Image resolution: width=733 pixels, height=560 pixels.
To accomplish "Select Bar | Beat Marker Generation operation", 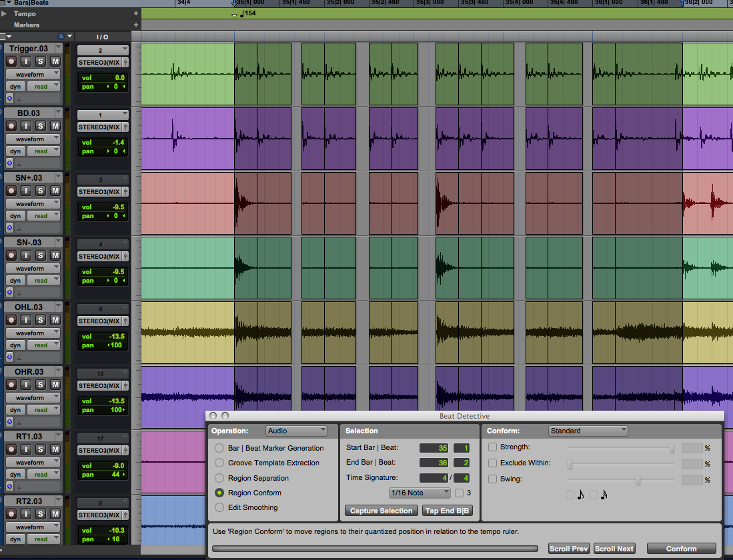I will click(219, 448).
